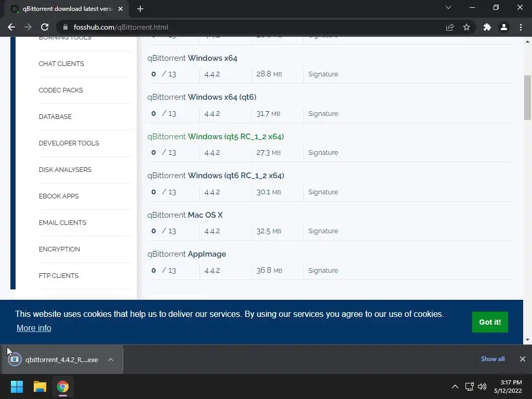Download qBittorrent AppImage
The height and width of the screenshot is (399, 532).
point(187,254)
